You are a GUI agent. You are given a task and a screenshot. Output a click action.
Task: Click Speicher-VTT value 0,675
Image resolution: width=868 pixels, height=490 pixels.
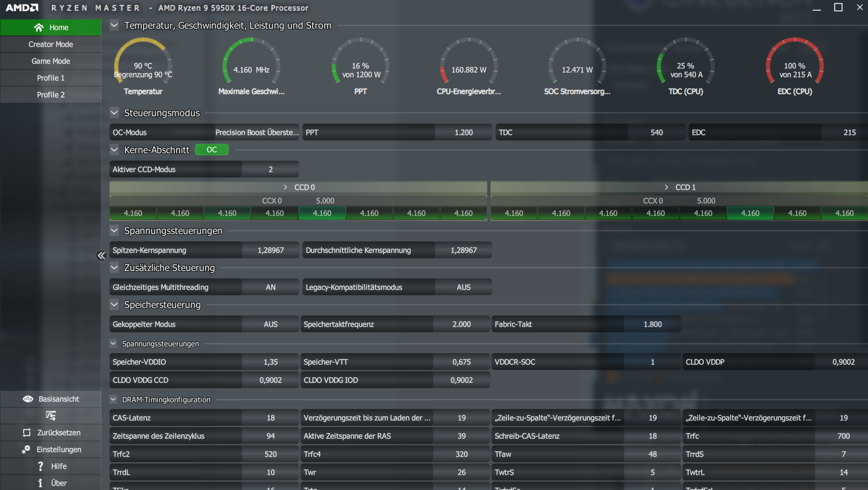(461, 362)
